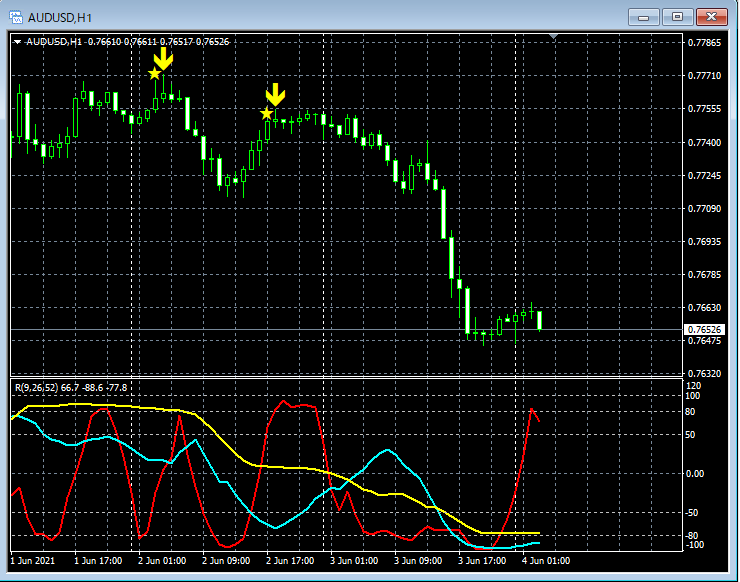740x582 pixels.
Task: Click the indicator scale value 0.00
Action: pos(695,473)
